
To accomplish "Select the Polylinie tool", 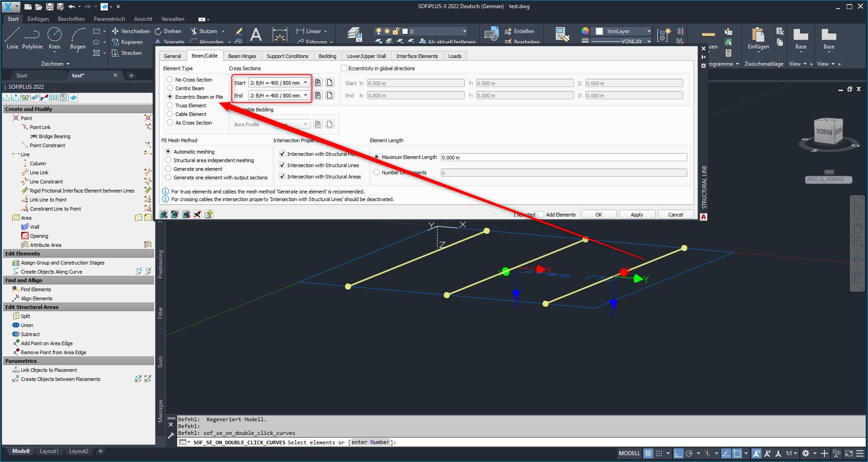I will click(x=32, y=38).
